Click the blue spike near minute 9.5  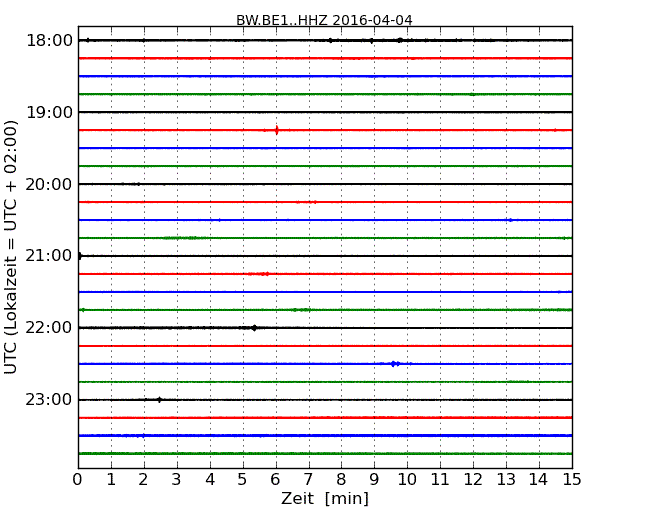(393, 364)
